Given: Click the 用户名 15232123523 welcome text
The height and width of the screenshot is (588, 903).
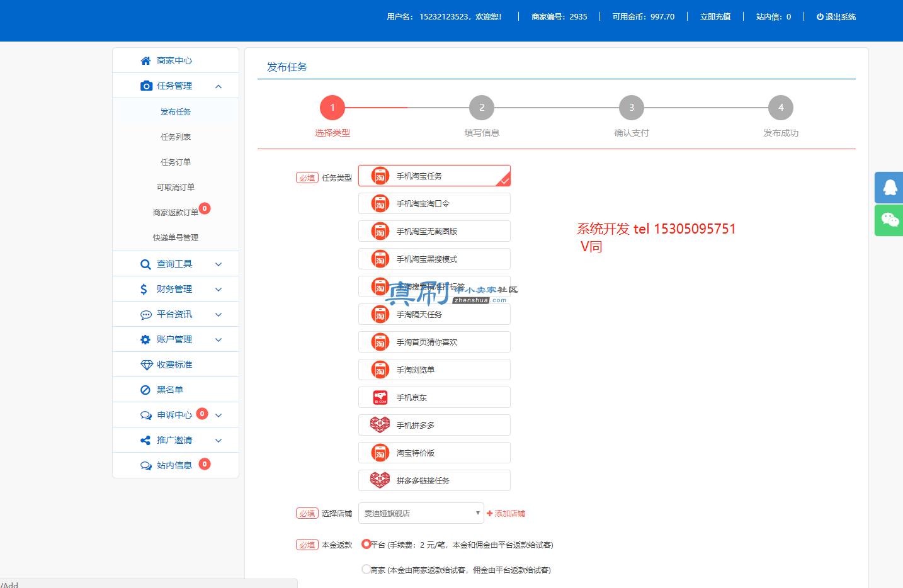Looking at the screenshot, I should pos(444,17).
